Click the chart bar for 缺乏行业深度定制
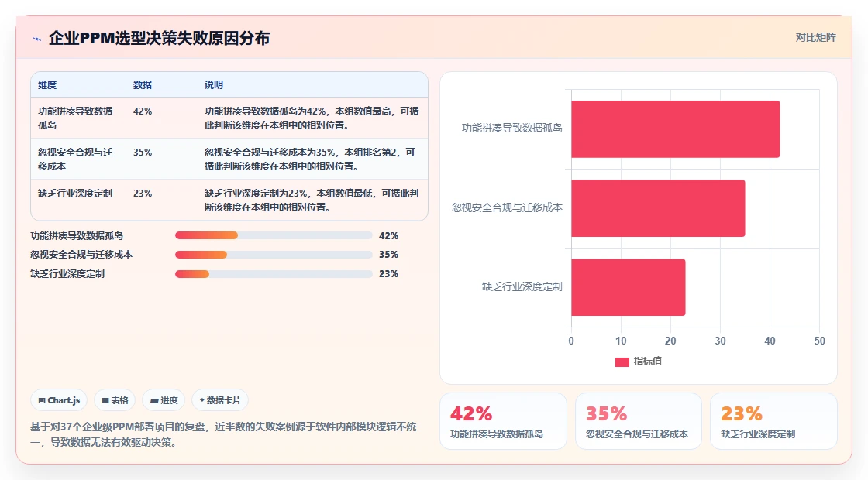 [629, 287]
